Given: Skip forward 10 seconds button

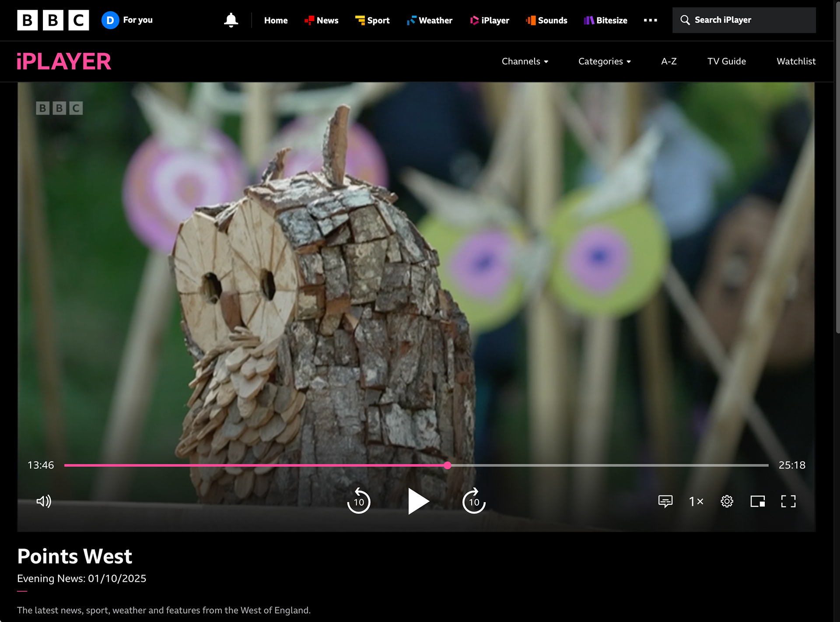Looking at the screenshot, I should 474,501.
